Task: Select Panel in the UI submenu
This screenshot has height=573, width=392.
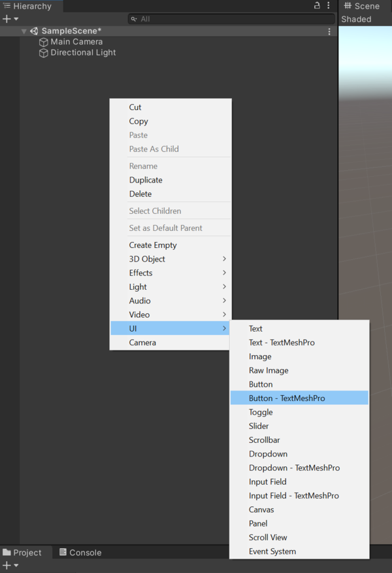Action: click(299, 523)
